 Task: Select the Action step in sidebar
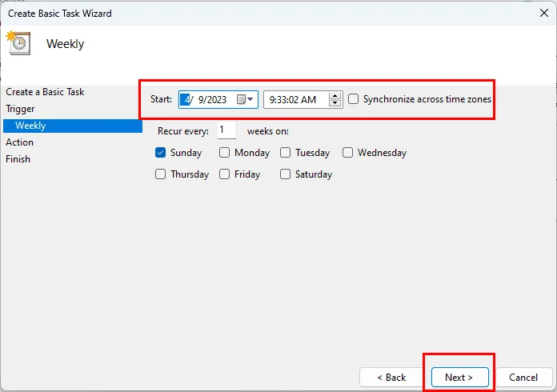point(19,142)
